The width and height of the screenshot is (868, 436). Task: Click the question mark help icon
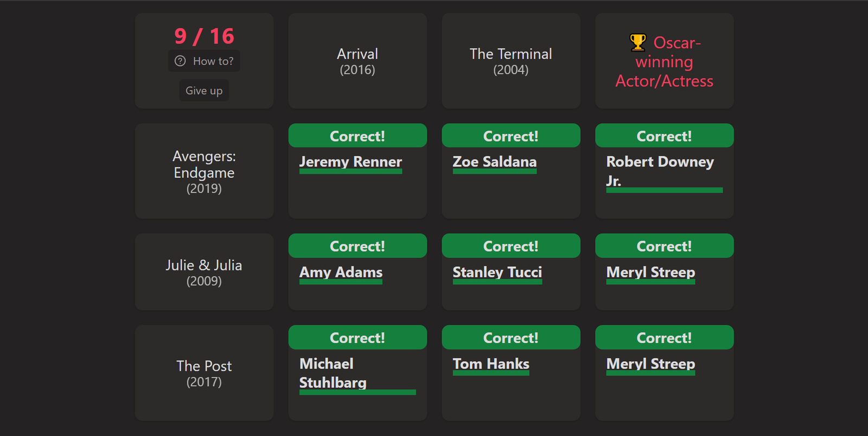click(180, 61)
